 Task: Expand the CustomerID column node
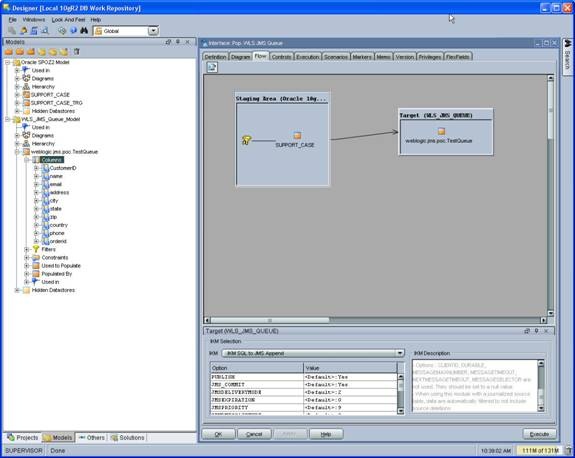tap(36, 168)
